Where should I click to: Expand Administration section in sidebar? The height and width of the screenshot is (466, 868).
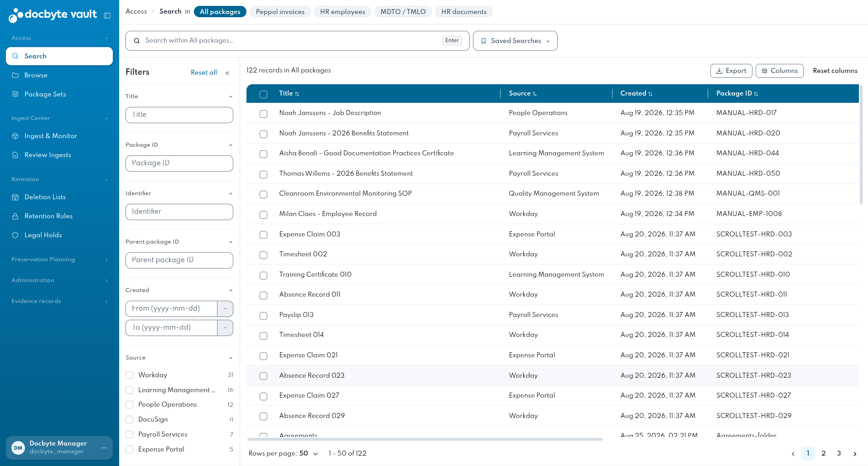(x=59, y=280)
